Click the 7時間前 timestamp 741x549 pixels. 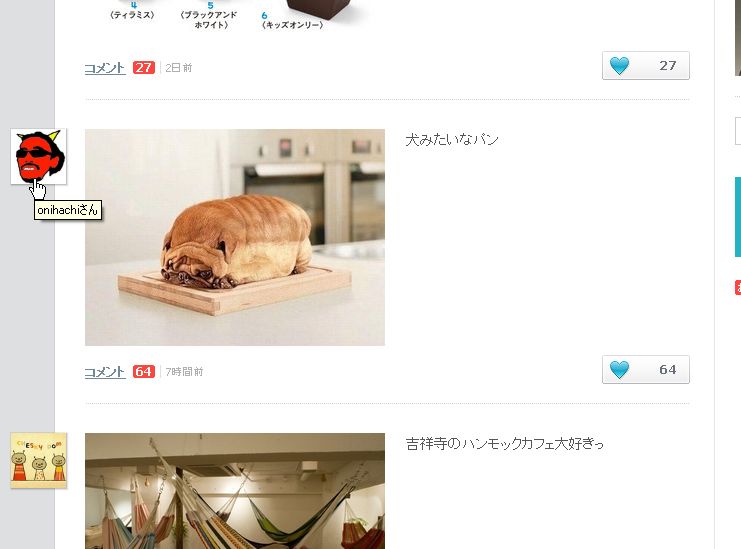point(184,372)
